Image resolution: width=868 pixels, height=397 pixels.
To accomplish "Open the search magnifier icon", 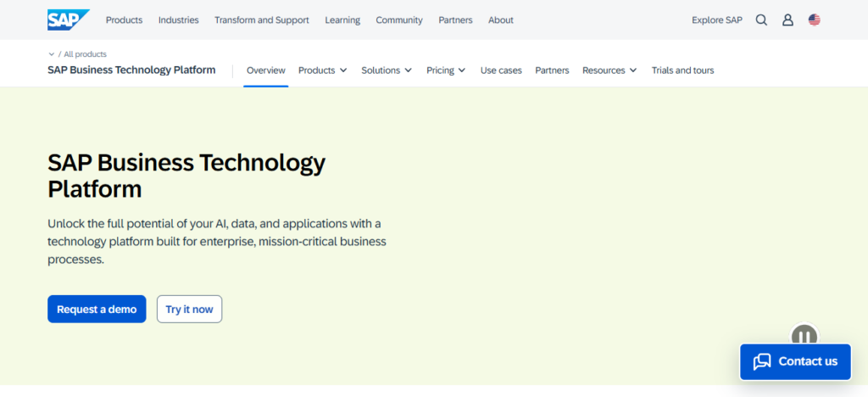I will point(761,20).
